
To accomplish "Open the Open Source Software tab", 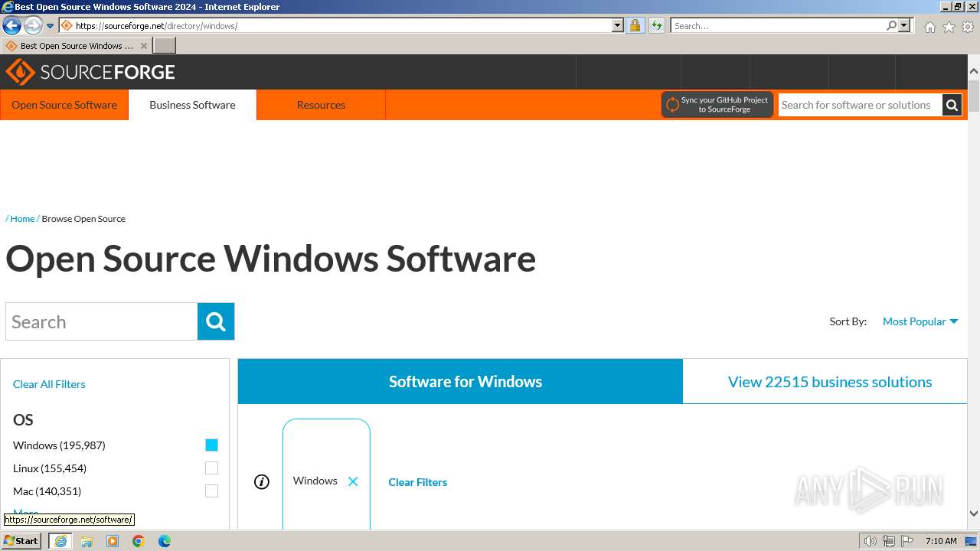I will click(x=64, y=105).
